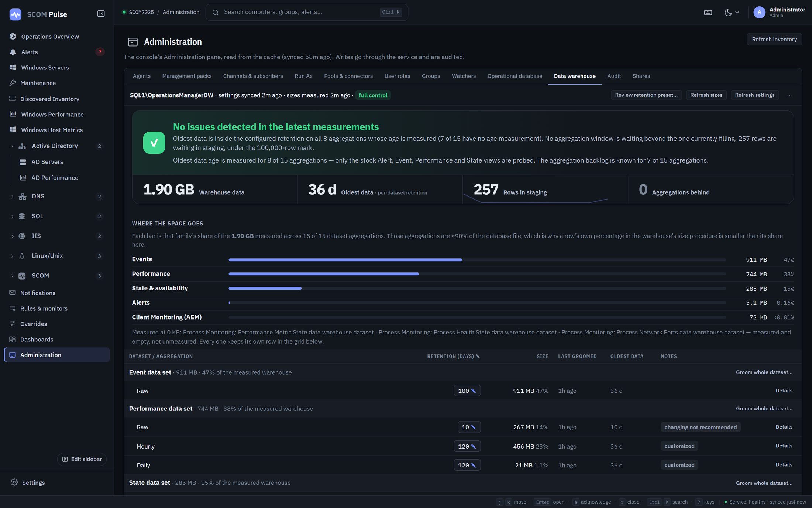
Task: Click the SQL database icon
Action: coord(22,216)
